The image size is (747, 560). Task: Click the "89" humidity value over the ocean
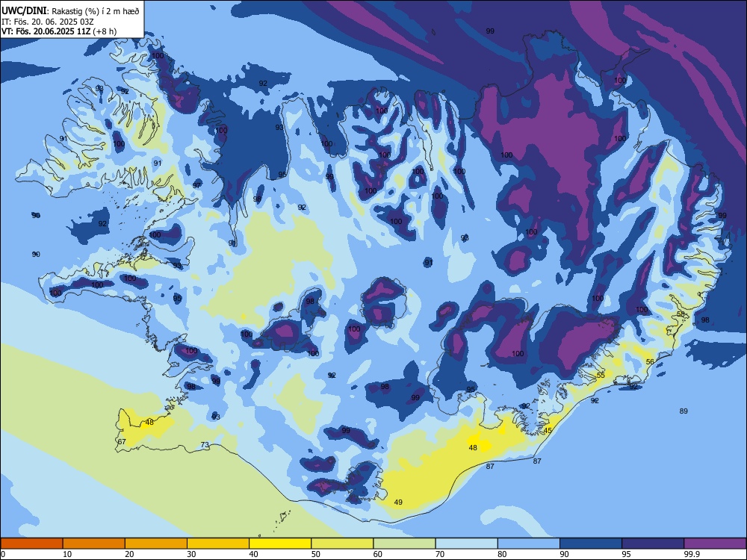coord(684,411)
